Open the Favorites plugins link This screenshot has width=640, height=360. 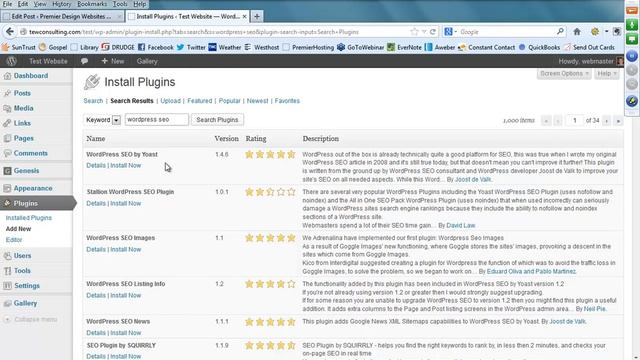point(287,101)
